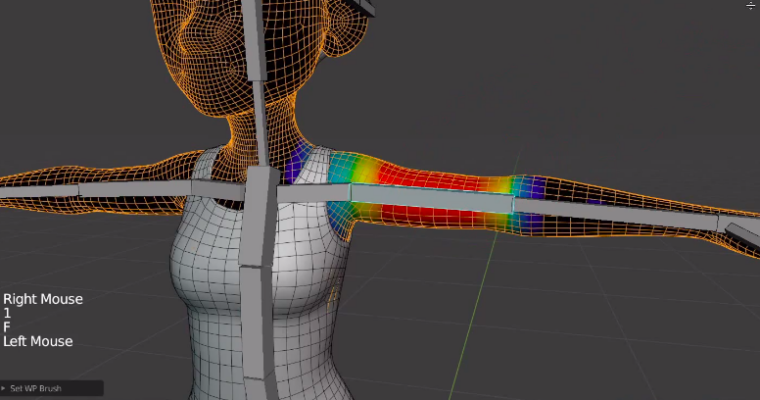Image resolution: width=760 pixels, height=400 pixels.
Task: Select the shoulder bone left of the spine
Action: point(222,188)
